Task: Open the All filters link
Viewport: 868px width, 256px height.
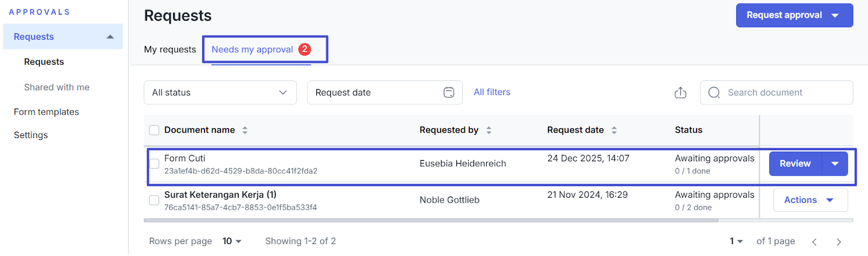Action: [x=492, y=92]
